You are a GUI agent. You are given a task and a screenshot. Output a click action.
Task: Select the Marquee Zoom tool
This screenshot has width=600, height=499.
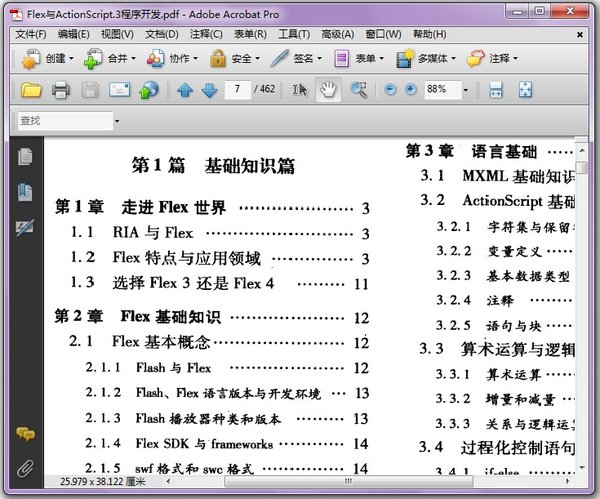pyautogui.click(x=358, y=90)
